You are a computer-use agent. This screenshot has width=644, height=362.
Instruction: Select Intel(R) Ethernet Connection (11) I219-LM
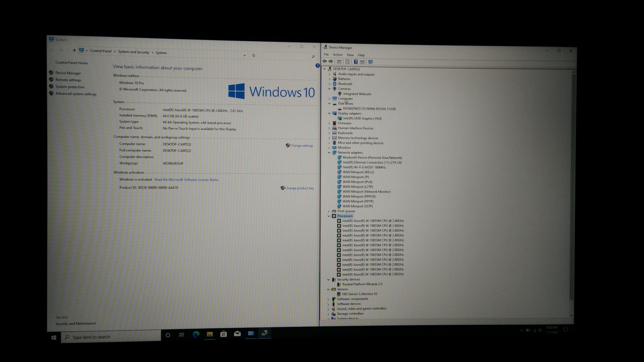(x=372, y=162)
